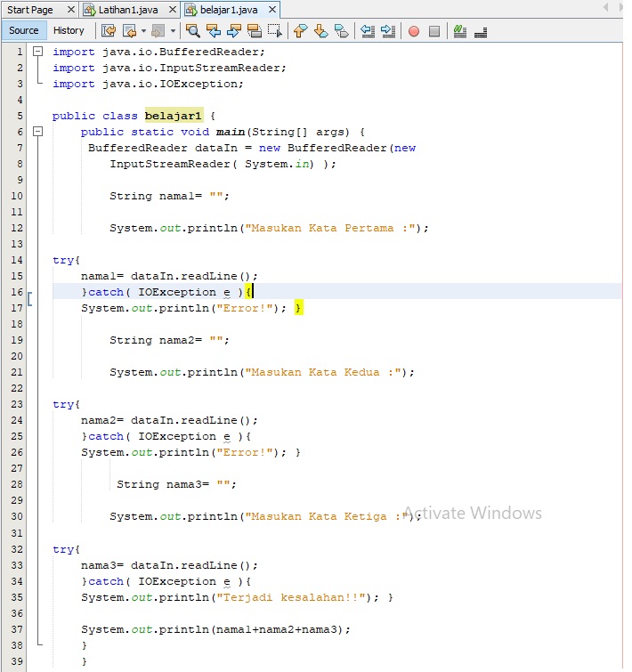
Task: Shift line left
Action: (368, 31)
